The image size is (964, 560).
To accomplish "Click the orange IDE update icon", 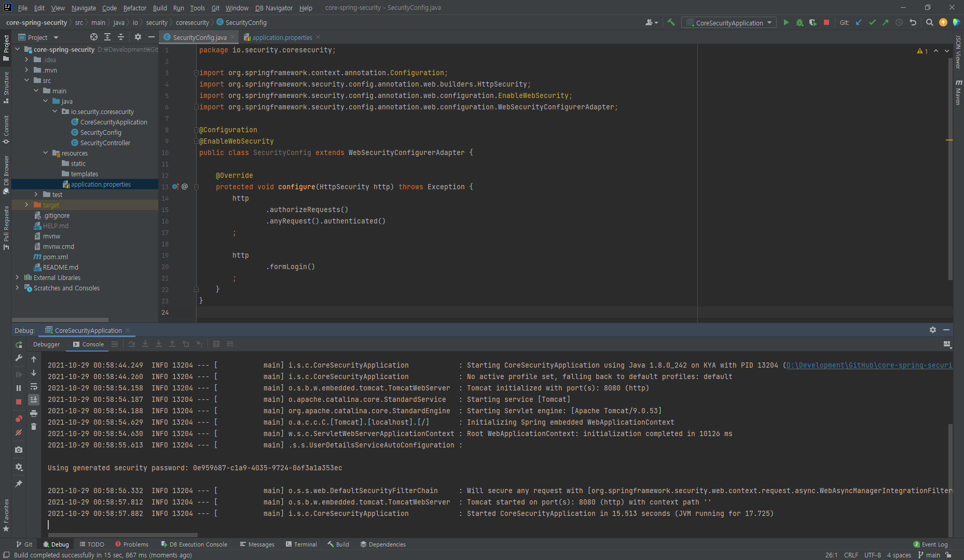I will point(943,23).
